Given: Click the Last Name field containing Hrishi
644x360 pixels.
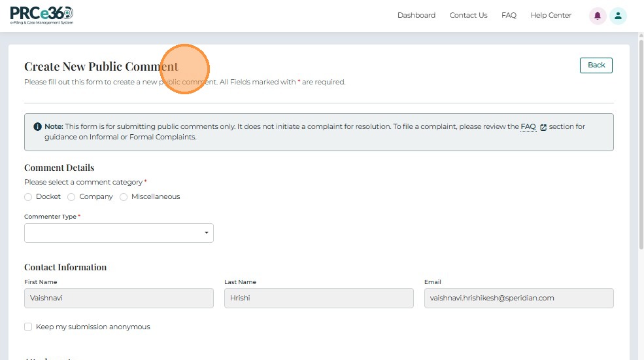Looking at the screenshot, I should tap(318, 298).
